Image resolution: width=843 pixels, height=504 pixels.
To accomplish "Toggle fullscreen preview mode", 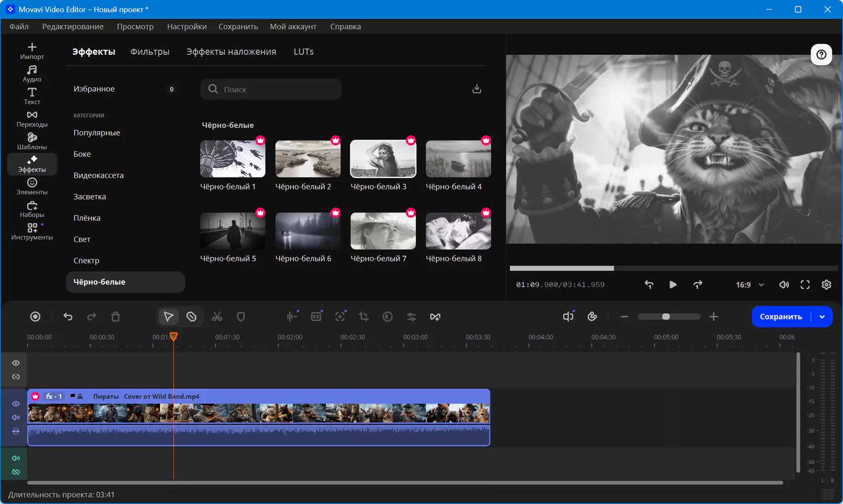I will coord(805,285).
